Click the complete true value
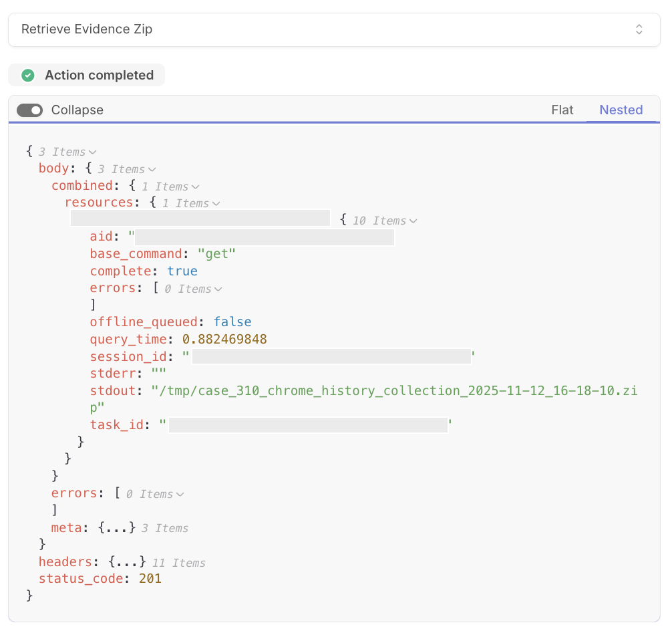672x635 pixels. (182, 271)
